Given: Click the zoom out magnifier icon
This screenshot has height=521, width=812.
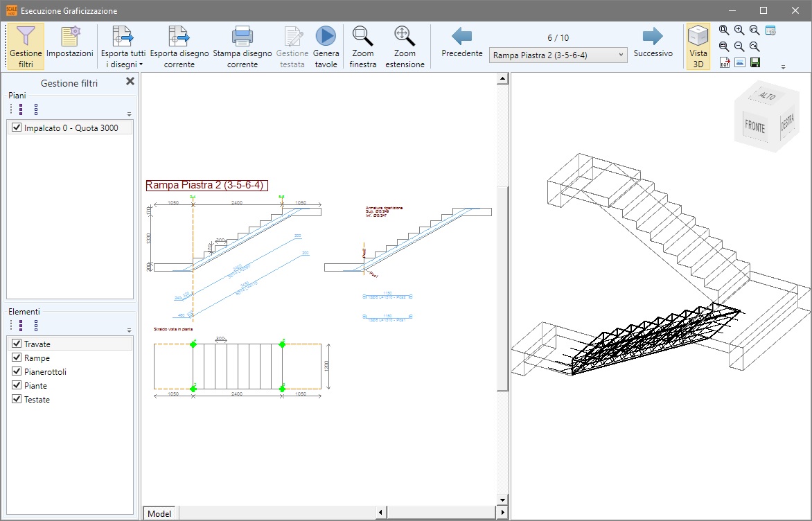Looking at the screenshot, I should pos(739,46).
